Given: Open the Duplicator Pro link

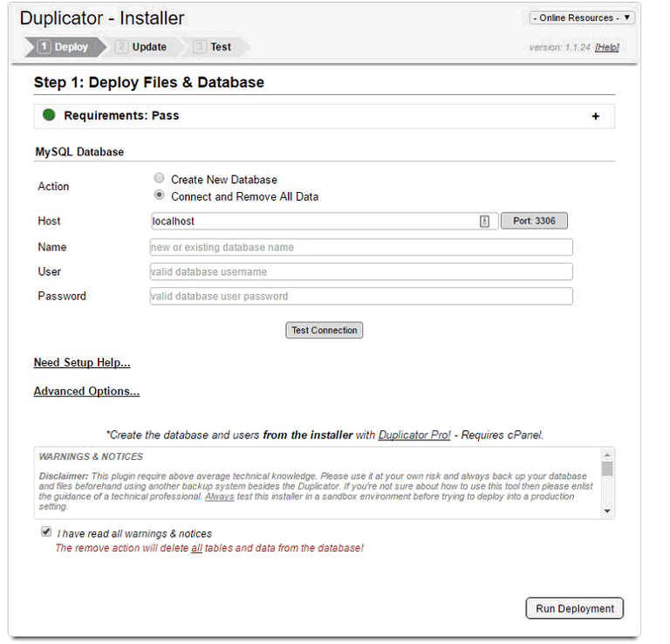Looking at the screenshot, I should 414,435.
